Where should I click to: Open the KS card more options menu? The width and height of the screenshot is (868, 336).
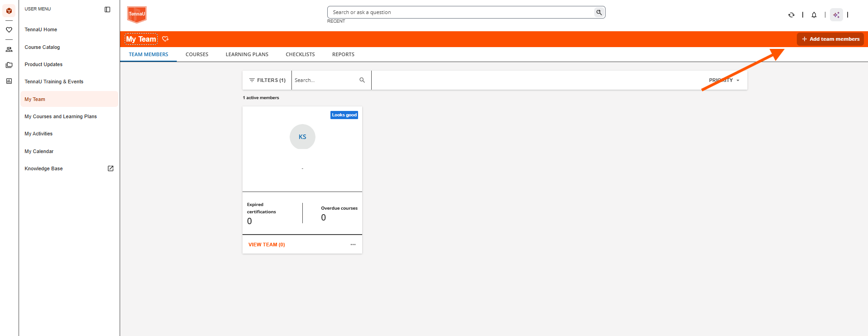coord(353,245)
